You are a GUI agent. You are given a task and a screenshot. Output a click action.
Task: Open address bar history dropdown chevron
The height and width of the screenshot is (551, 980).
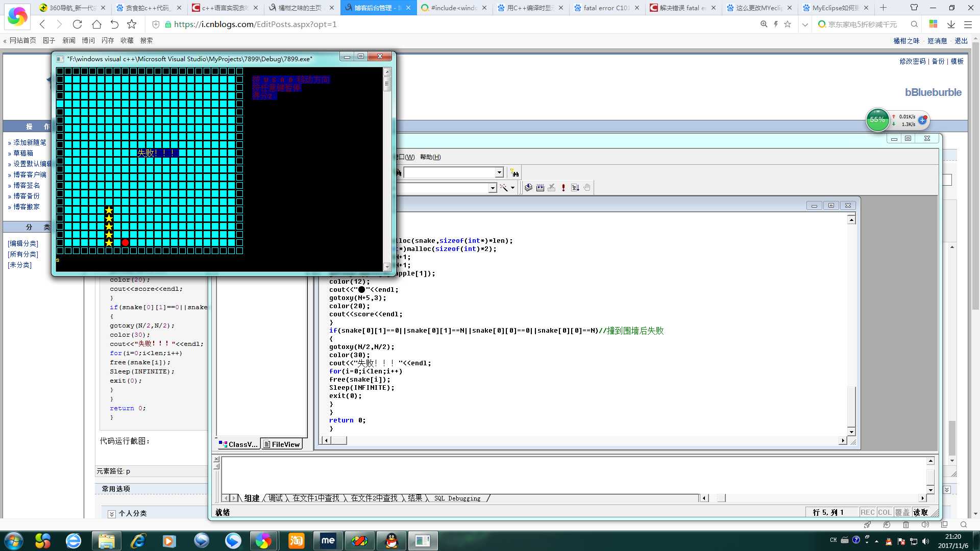(x=805, y=24)
